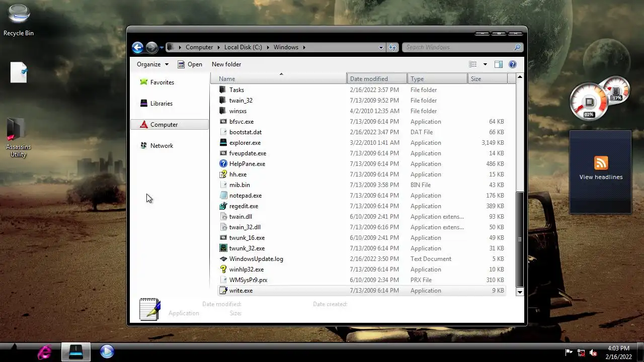Image resolution: width=644 pixels, height=362 pixels.
Task: Open address bar history dropdown arrow
Action: point(381,47)
